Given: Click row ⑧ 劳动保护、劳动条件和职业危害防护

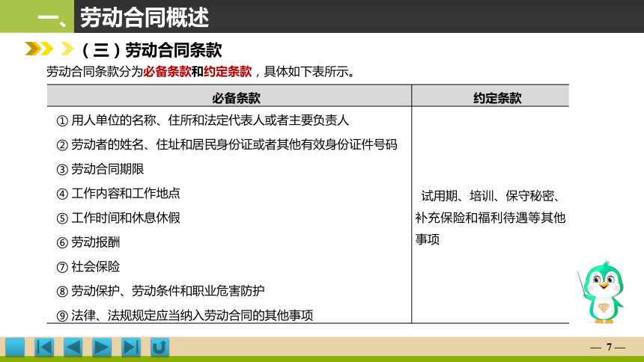Looking at the screenshot, I should click(x=160, y=291).
